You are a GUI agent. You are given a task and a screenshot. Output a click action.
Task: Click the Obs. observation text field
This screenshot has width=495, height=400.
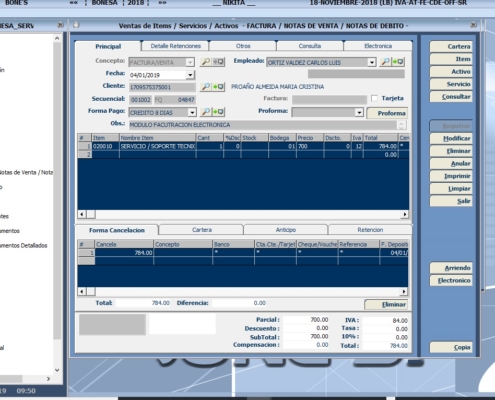263,125
